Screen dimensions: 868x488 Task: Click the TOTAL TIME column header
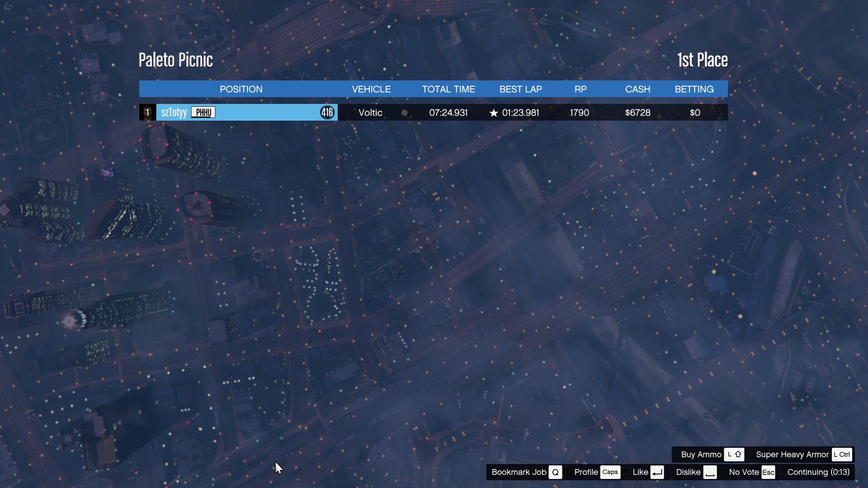[448, 89]
